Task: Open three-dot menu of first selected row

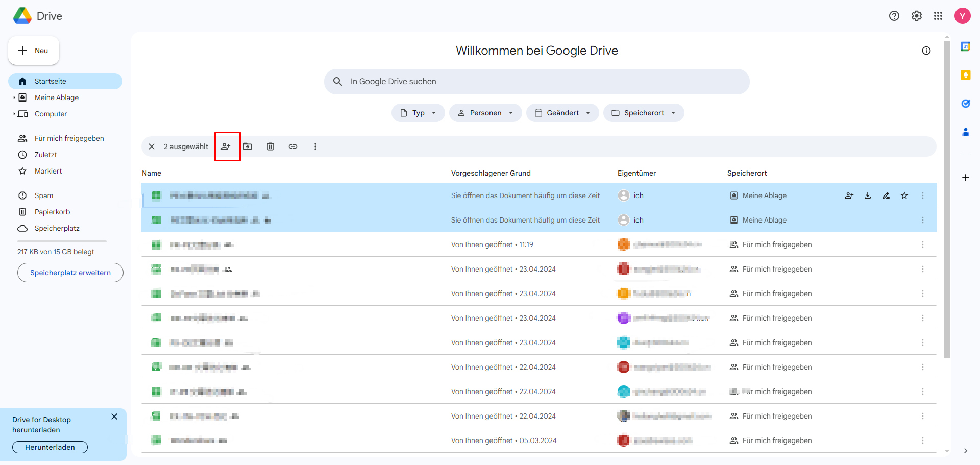Action: (x=923, y=195)
